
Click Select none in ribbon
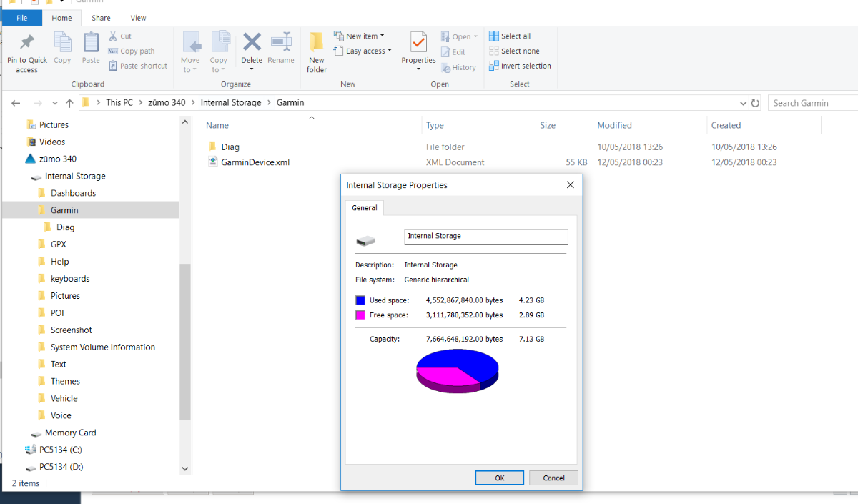(514, 51)
